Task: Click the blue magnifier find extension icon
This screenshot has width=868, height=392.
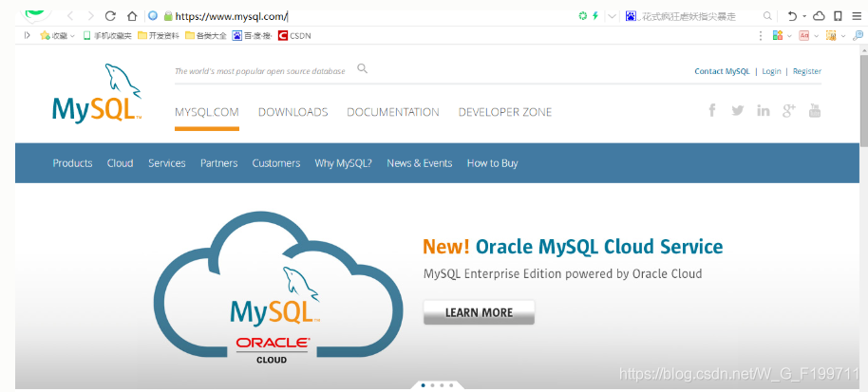Action: coord(858,35)
